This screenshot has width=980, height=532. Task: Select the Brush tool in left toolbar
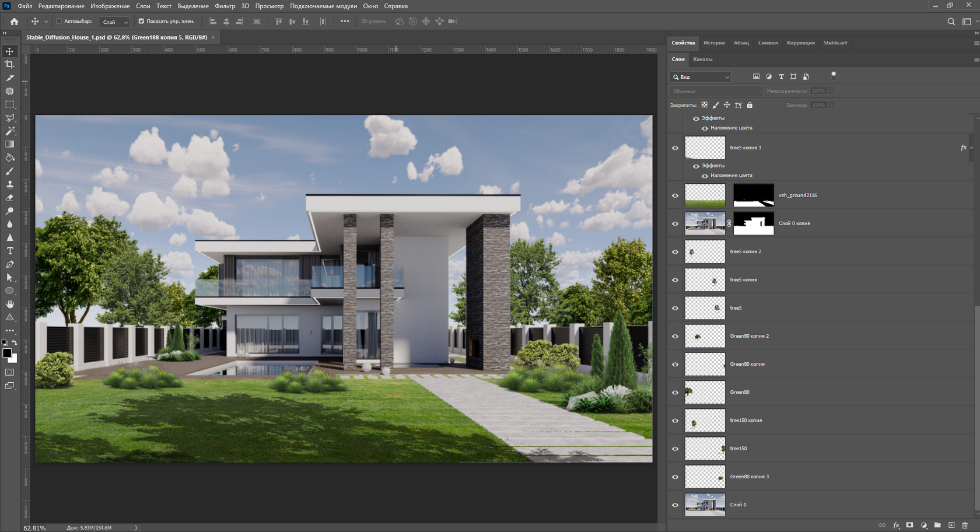pyautogui.click(x=9, y=171)
